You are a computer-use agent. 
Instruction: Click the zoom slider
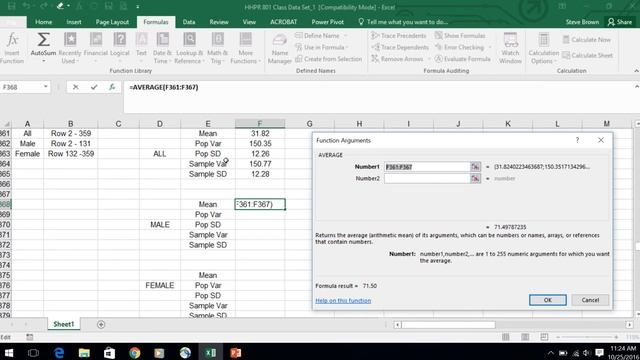[x=587, y=337]
